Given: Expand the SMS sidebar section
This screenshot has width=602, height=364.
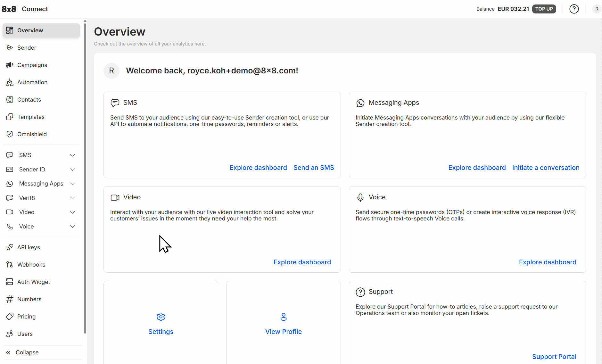Looking at the screenshot, I should click(x=72, y=155).
